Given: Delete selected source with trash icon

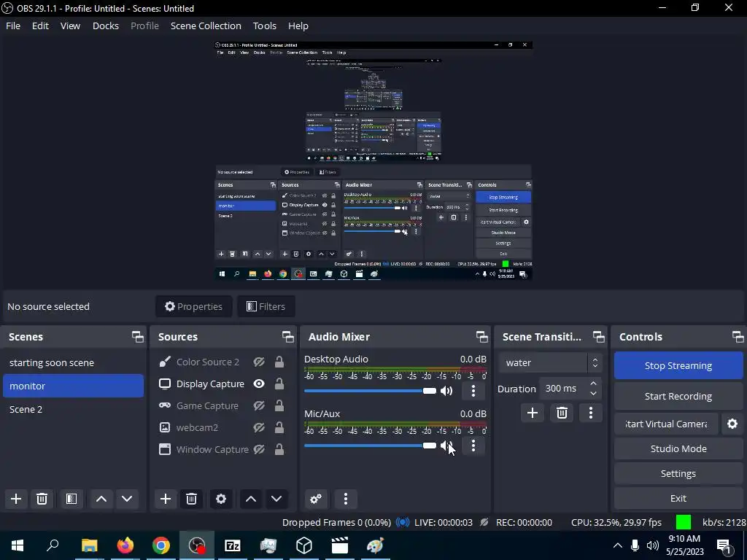Looking at the screenshot, I should pyautogui.click(x=192, y=499).
